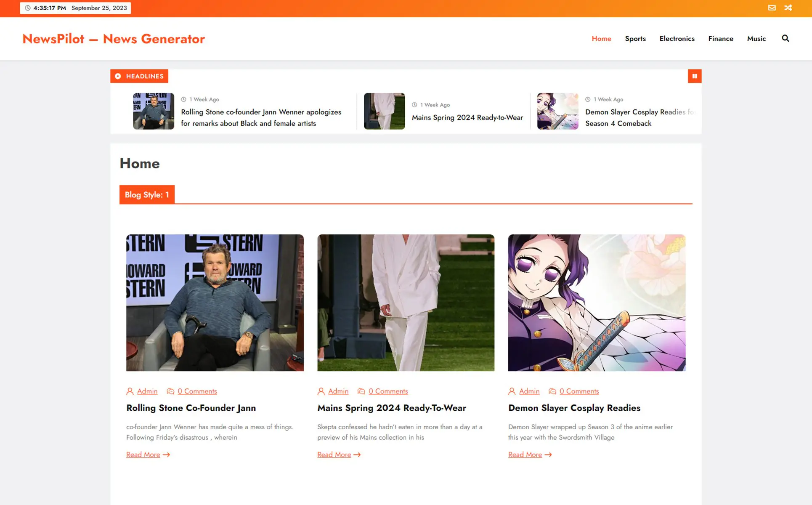The image size is (812, 505).
Task: Click the NewsPilot — News Generator site title
Action: tap(114, 39)
